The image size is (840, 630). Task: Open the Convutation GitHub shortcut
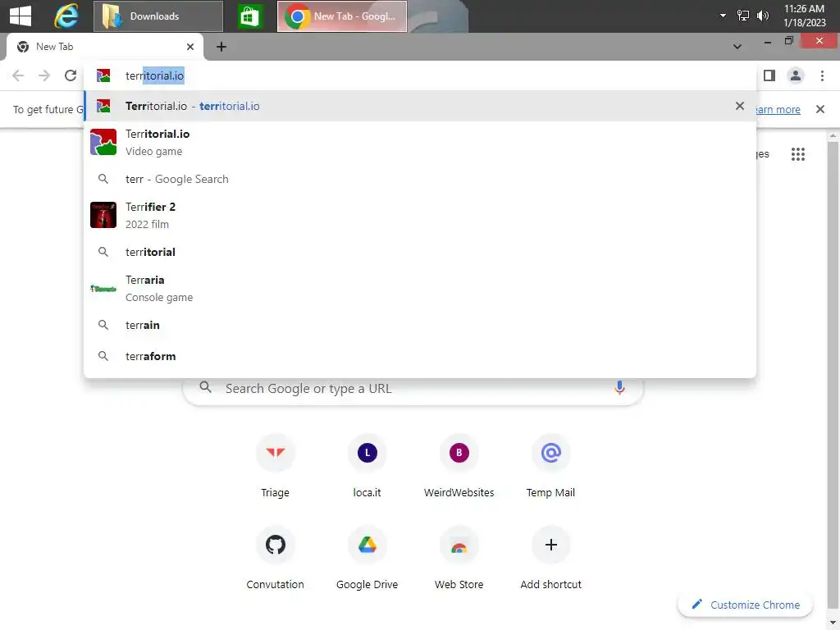click(276, 558)
